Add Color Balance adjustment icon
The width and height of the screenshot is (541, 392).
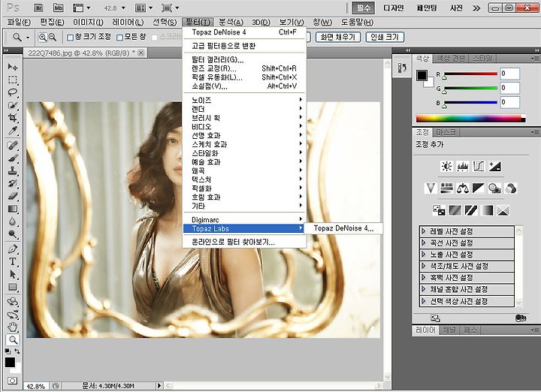point(462,188)
